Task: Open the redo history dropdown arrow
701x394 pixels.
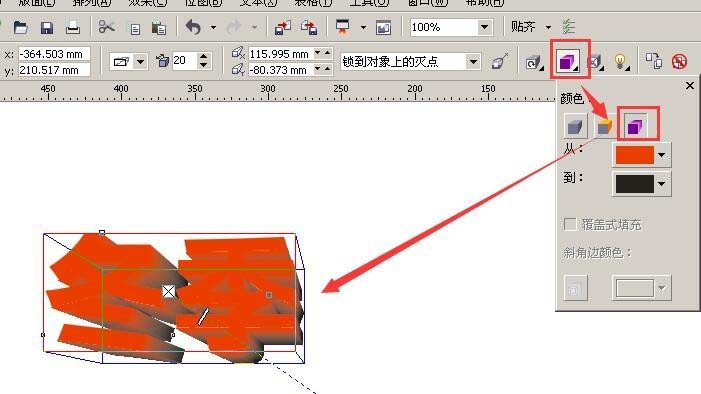Action: click(254, 28)
